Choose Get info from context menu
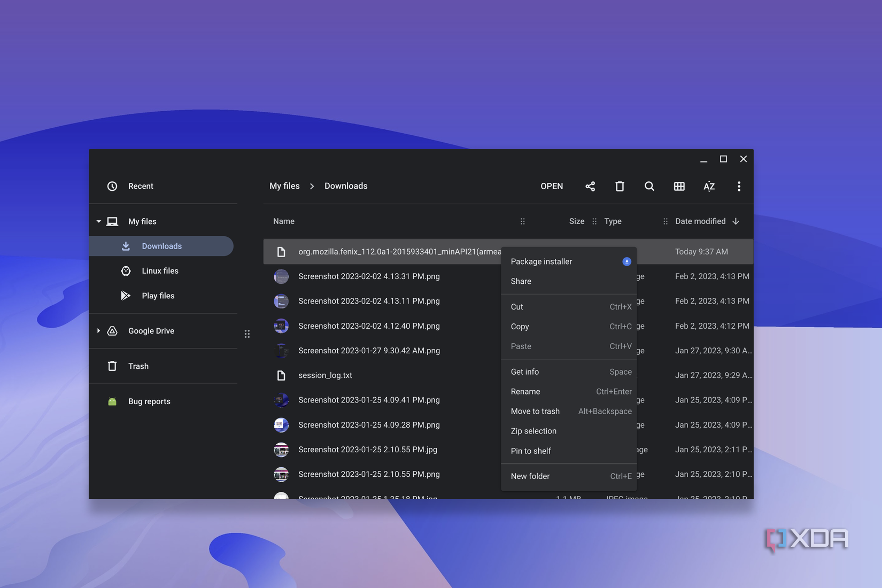This screenshot has height=588, width=882. click(569, 372)
